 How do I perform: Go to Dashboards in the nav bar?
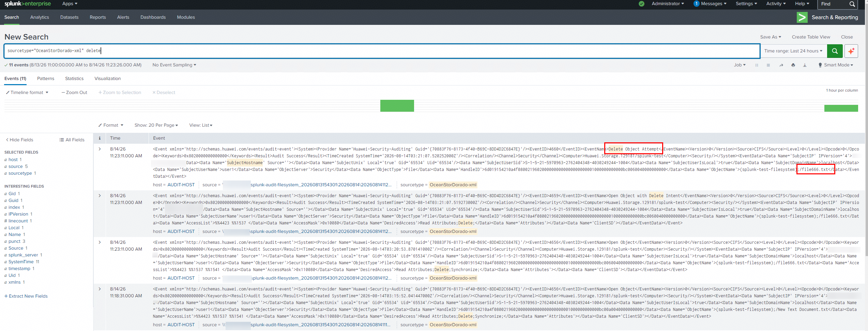pos(153,17)
